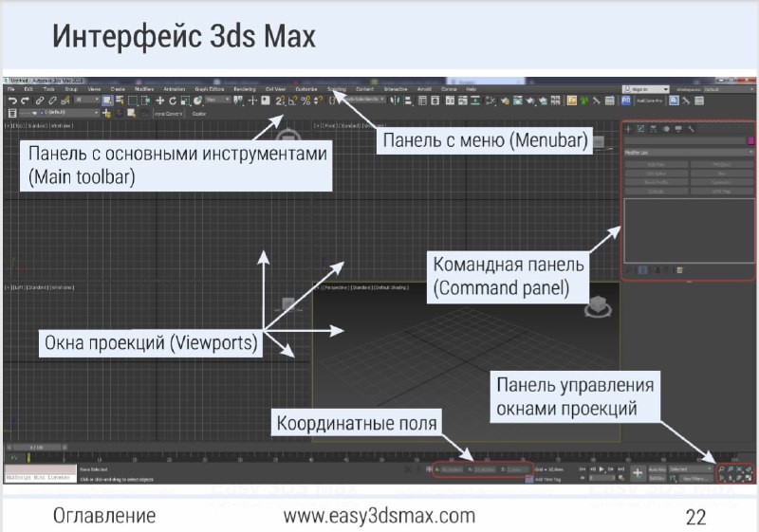Toggle Window/Crossing selection mode

(145, 101)
